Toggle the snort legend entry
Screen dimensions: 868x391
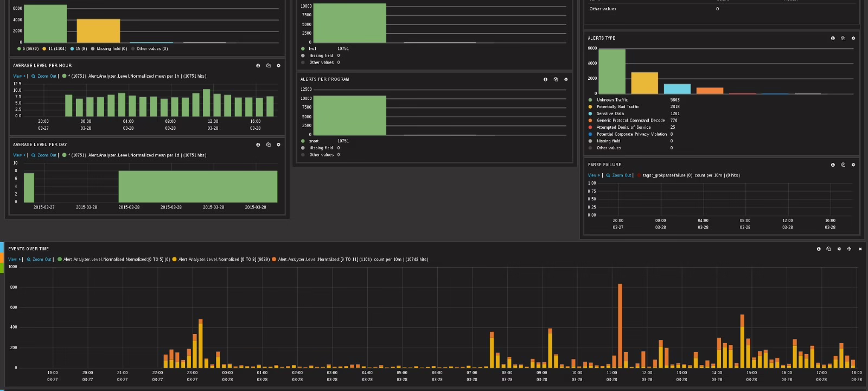tap(314, 141)
